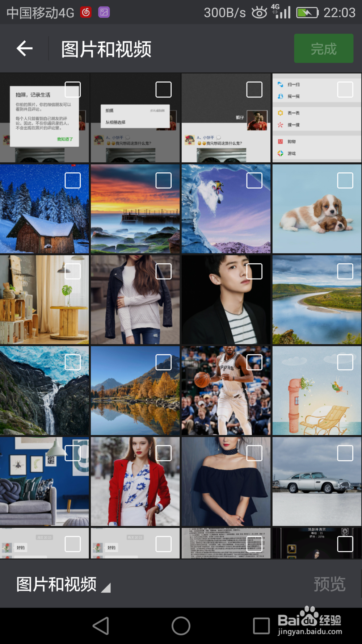The height and width of the screenshot is (644, 362).
Task: Select checkbox on snowy cabin photo
Action: (x=73, y=180)
